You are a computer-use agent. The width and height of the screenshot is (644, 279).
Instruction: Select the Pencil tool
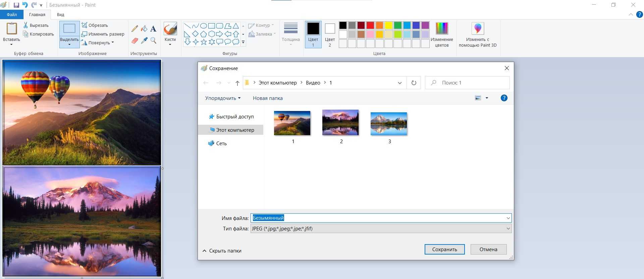[135, 29]
